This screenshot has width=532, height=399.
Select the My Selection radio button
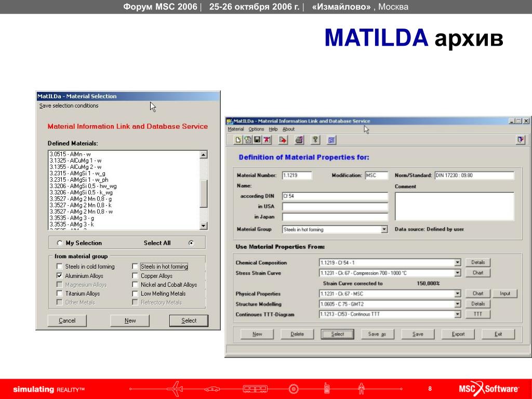point(60,243)
